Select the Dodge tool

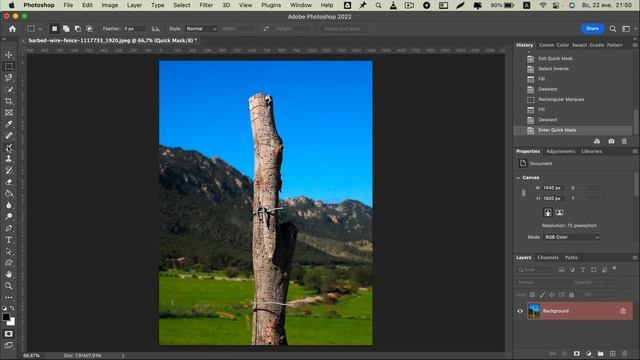[9, 216]
